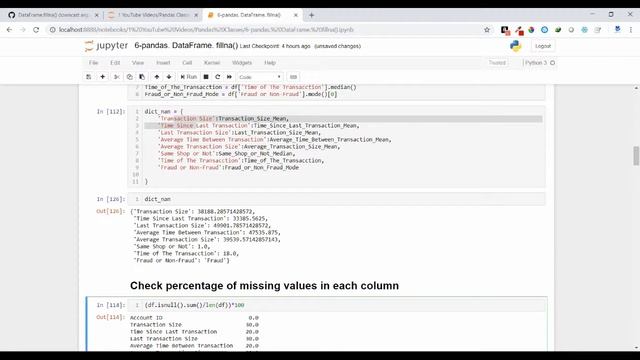Click the notebook vertical scrollbar thumb
Image resolution: width=640 pixels, height=360 pixels.
(x=636, y=156)
